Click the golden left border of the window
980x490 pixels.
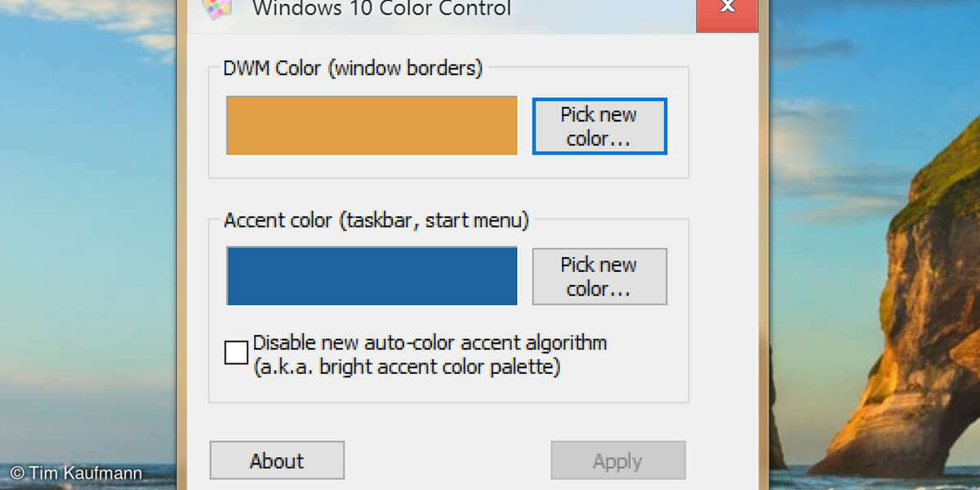click(183, 245)
